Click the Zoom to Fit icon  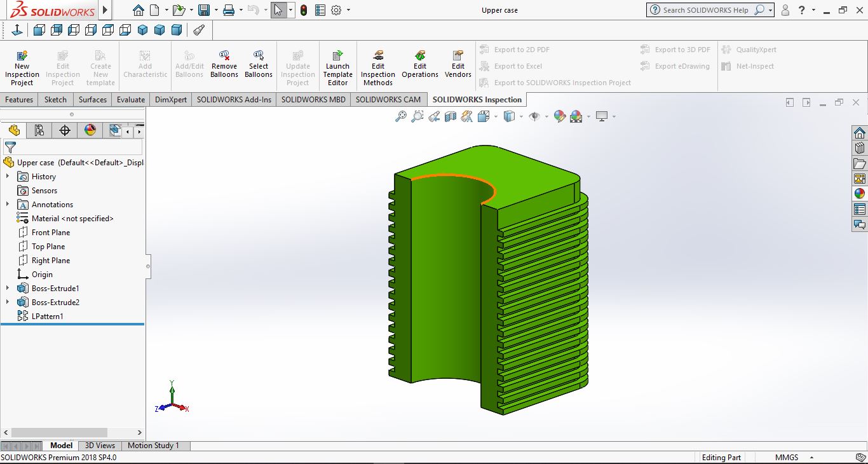coord(400,116)
